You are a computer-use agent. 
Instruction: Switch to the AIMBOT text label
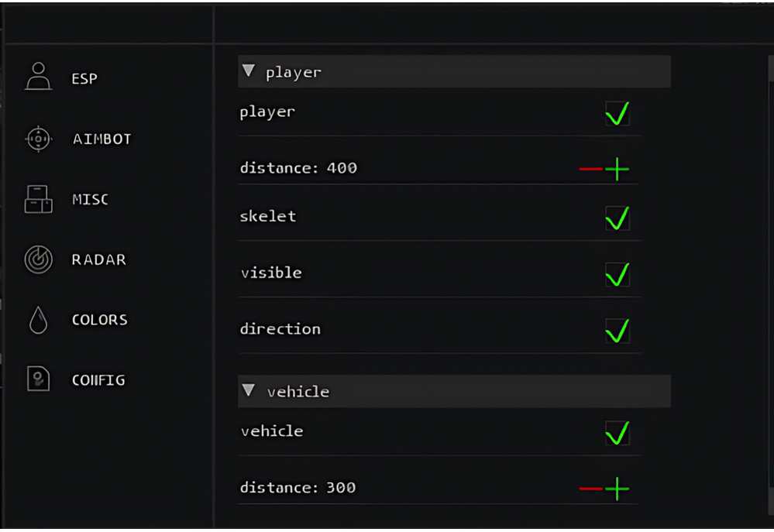point(102,139)
